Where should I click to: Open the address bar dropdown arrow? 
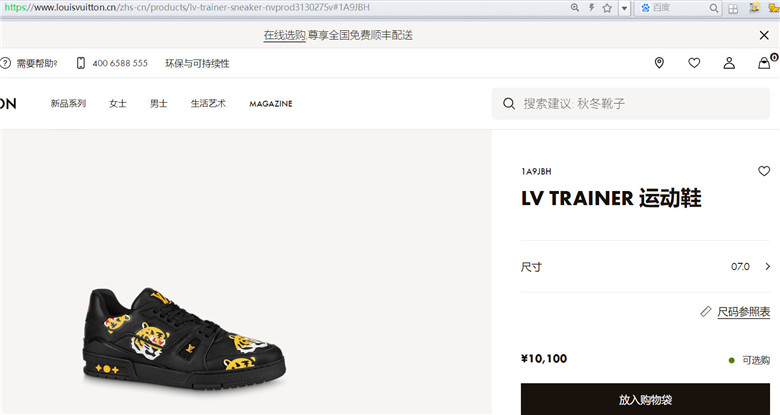pos(624,8)
